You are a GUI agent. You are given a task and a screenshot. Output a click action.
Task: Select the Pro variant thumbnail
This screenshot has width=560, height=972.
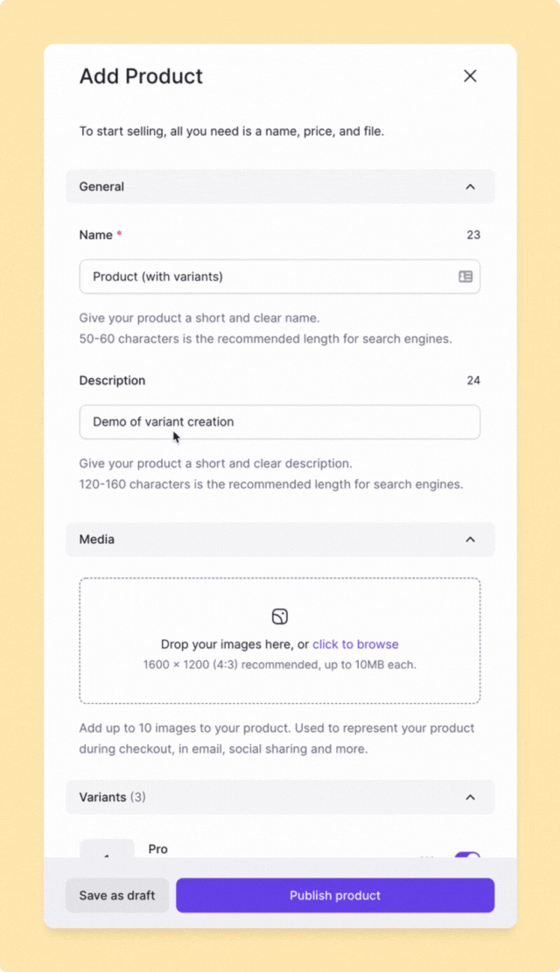[107, 851]
